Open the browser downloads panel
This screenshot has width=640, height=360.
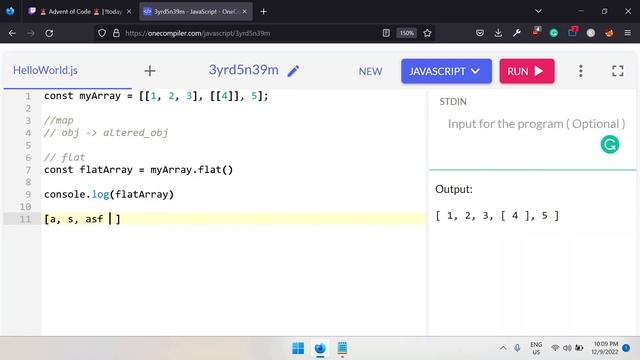(498, 33)
